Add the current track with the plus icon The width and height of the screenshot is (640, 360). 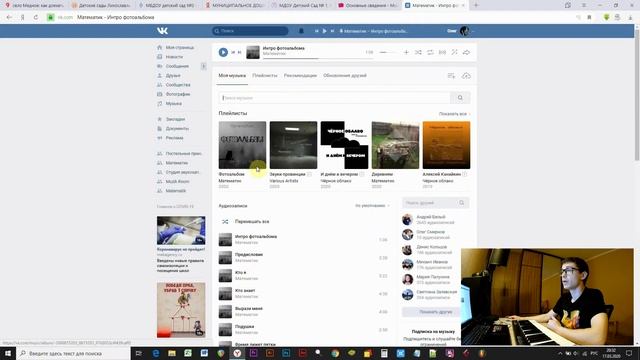(406, 52)
